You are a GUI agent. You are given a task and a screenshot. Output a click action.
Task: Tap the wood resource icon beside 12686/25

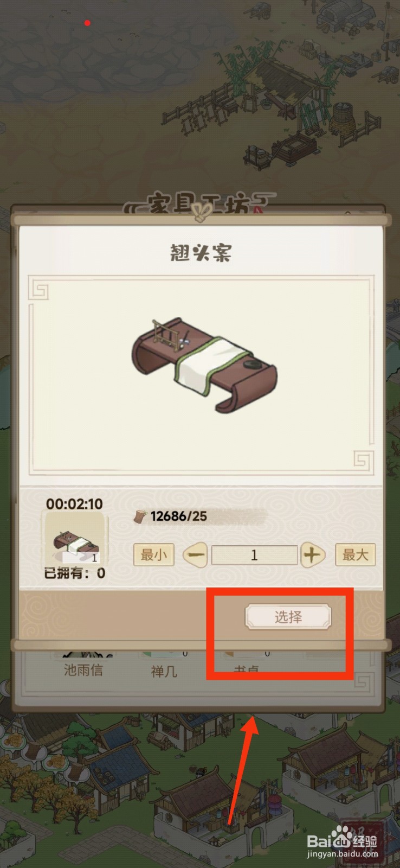pyautogui.click(x=140, y=516)
